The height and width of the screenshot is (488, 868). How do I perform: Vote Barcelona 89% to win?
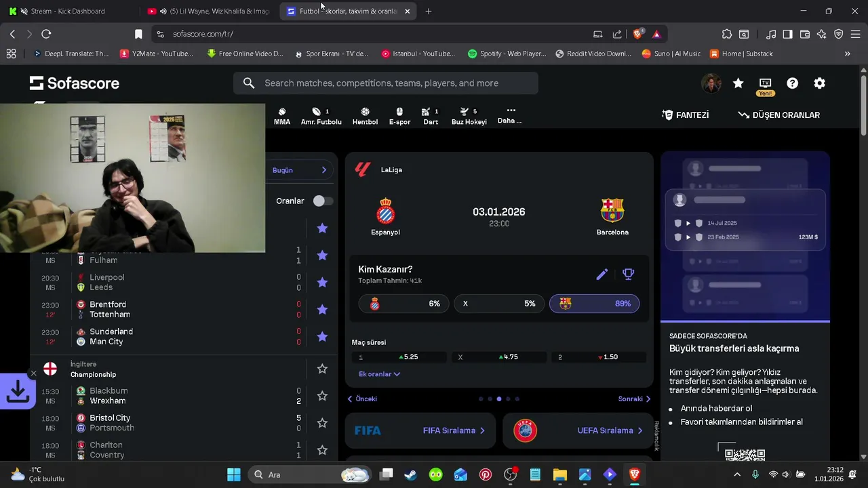click(x=594, y=304)
